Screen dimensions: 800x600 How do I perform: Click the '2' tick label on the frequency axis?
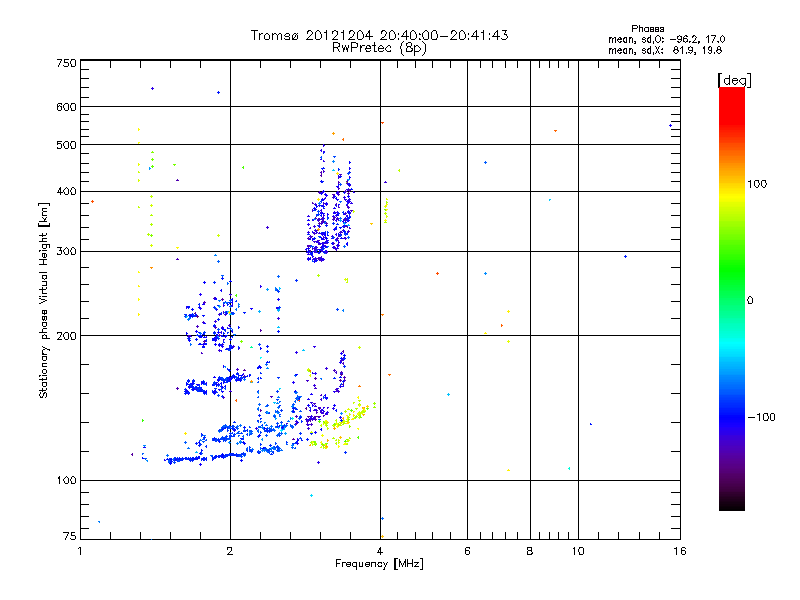(230, 551)
